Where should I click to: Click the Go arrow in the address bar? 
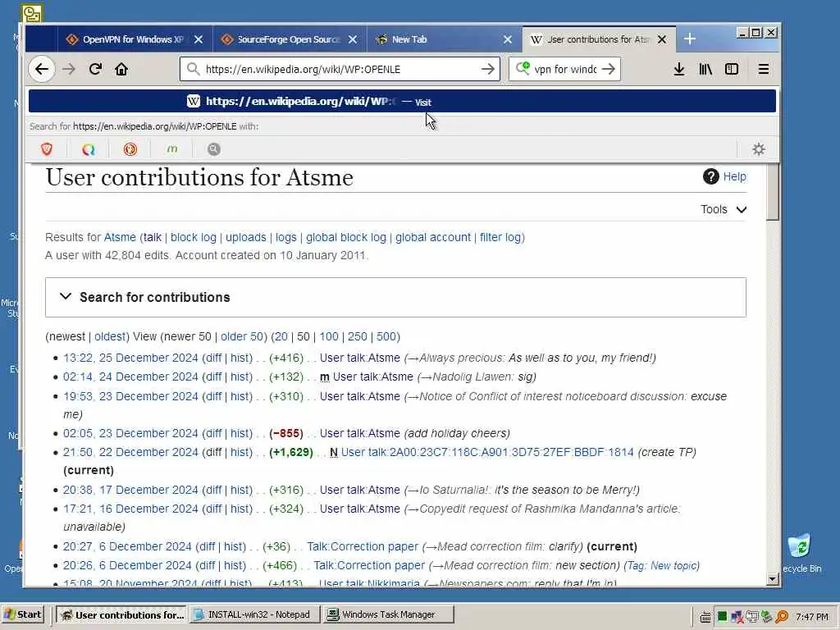point(487,69)
